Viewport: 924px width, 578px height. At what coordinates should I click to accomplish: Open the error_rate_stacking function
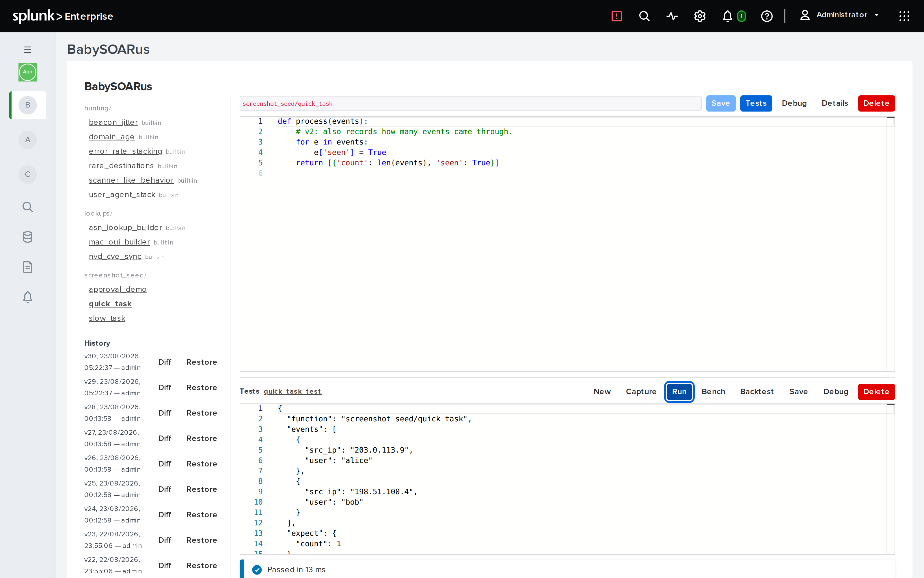tap(125, 151)
